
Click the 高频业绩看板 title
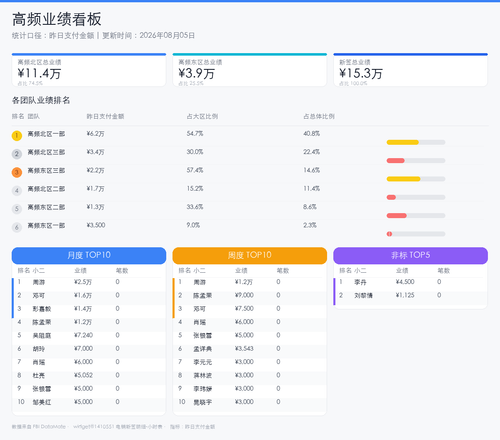click(x=57, y=19)
